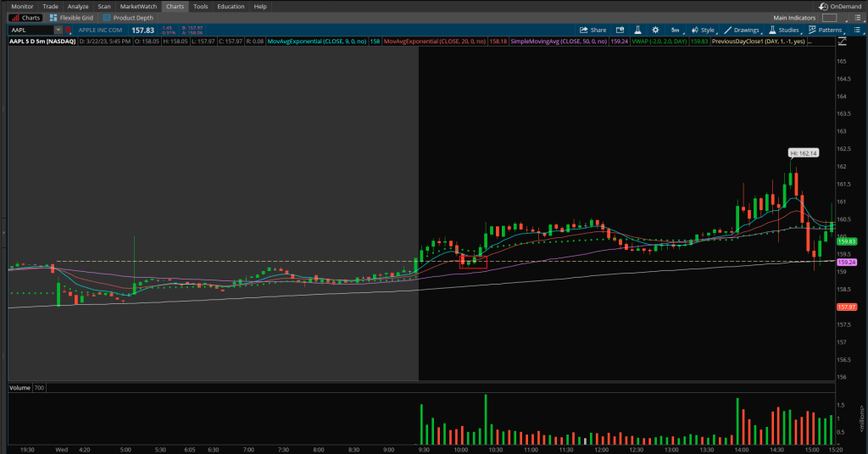Select the Charts main tab
The image size is (868, 454).
point(175,7)
